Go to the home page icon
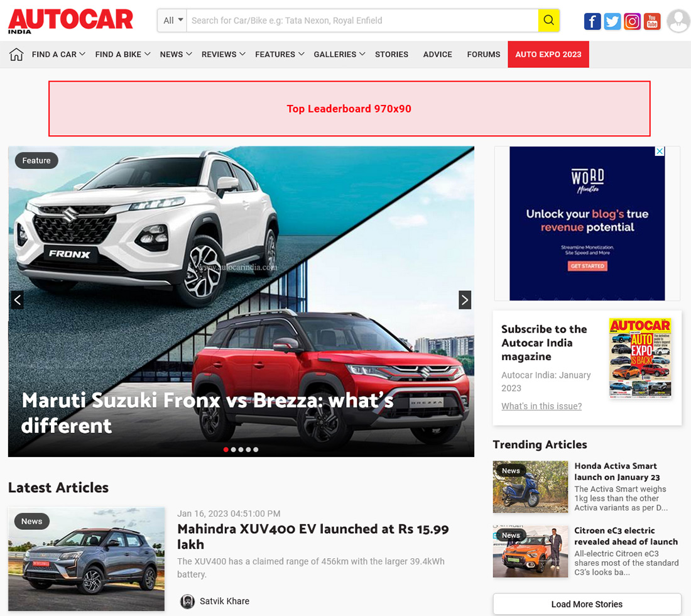Screen dimensions: 691x616 point(16,54)
